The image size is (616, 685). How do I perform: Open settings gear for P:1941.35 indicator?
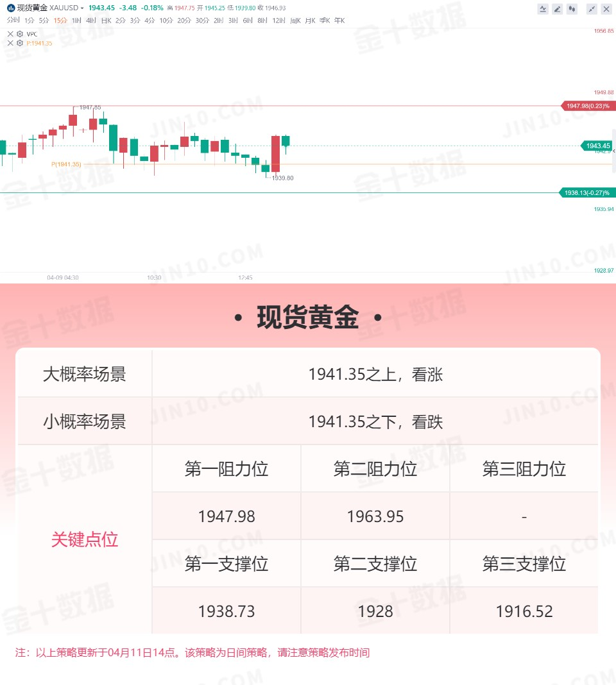(x=20, y=43)
